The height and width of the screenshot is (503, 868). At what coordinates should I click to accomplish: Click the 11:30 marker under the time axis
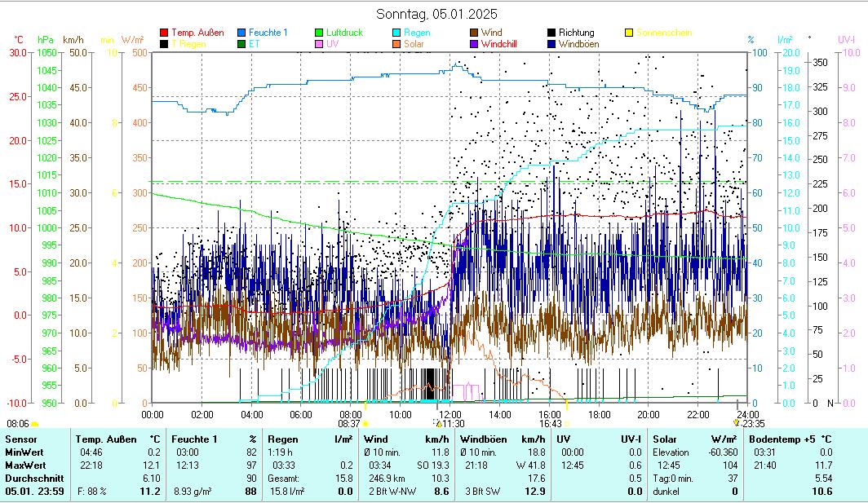(453, 423)
